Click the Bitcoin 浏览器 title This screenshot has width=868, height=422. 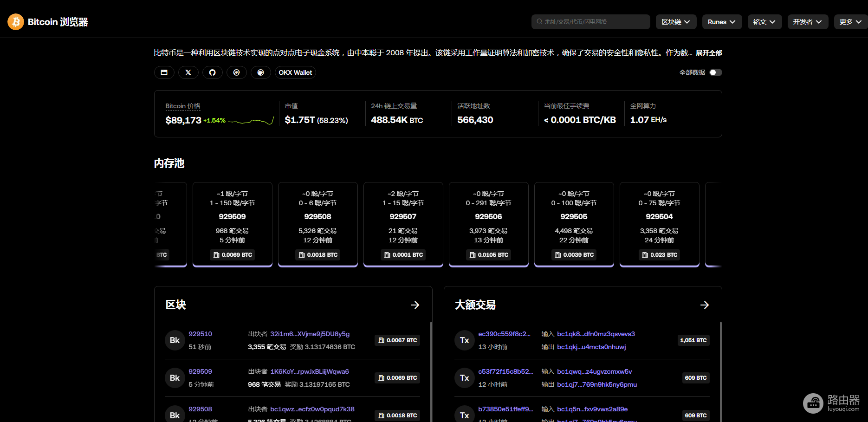(58, 22)
